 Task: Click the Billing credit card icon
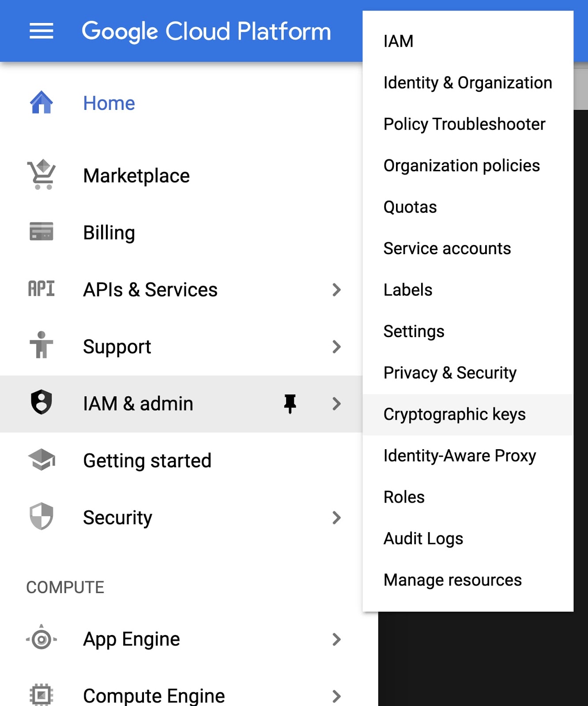[x=41, y=232]
